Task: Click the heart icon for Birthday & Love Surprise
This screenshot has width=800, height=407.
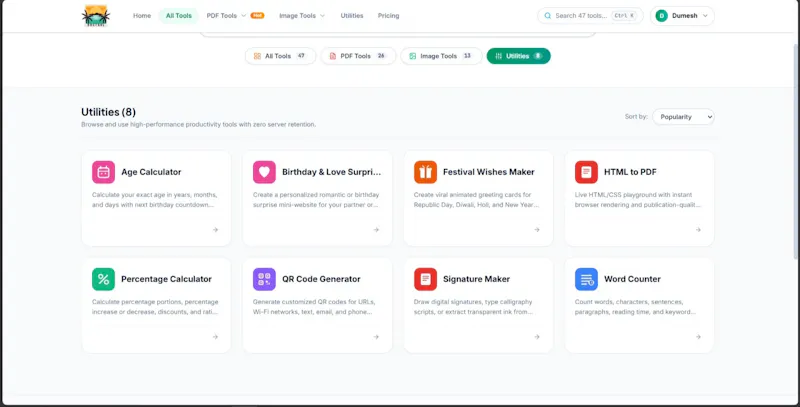Action: click(264, 172)
